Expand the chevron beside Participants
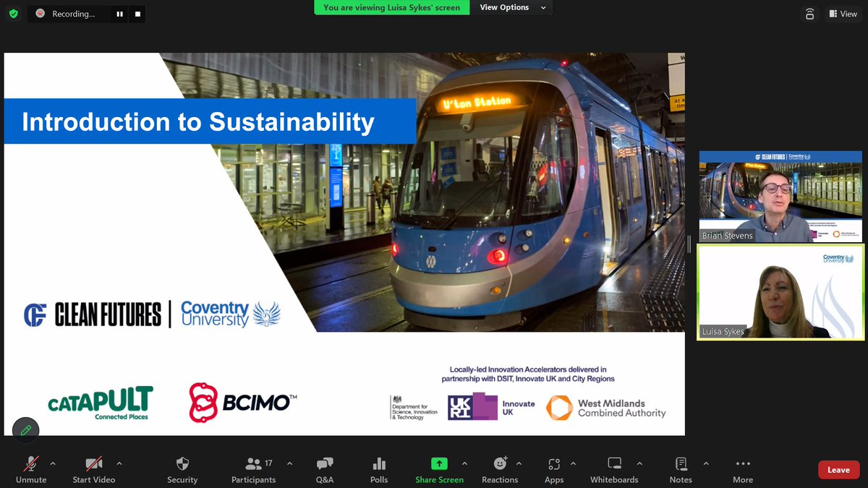This screenshot has width=868, height=488. coord(289,463)
